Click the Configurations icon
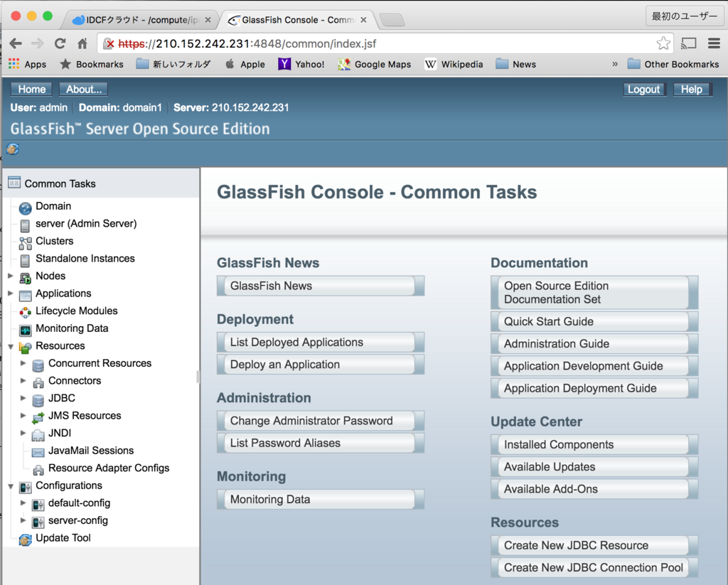The height and width of the screenshot is (585, 728). [25, 488]
